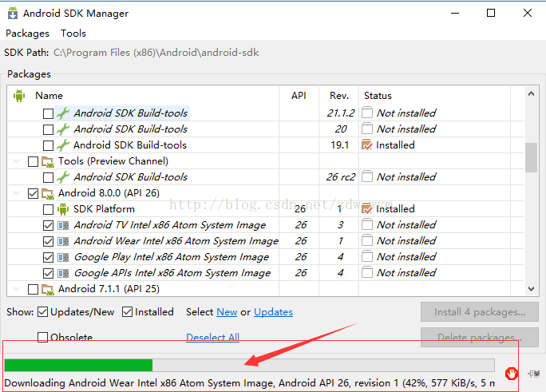Click the green download progress bar
Viewport: 546px width, 392px height.
(249, 365)
